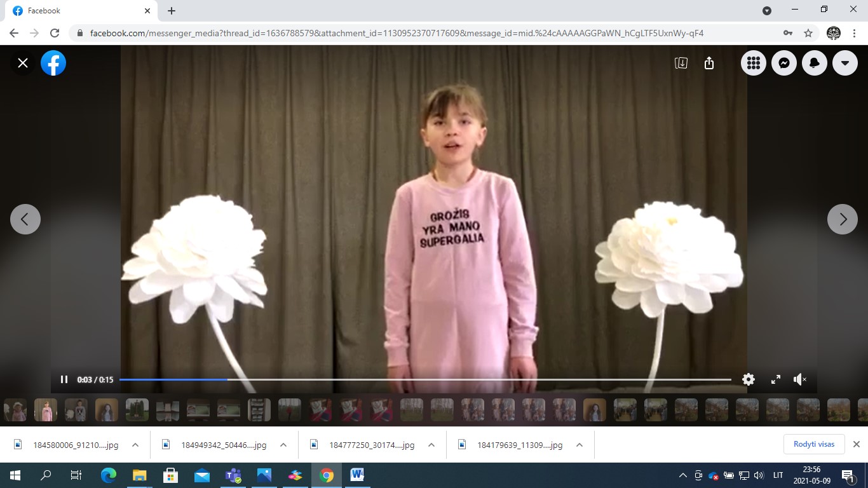The width and height of the screenshot is (868, 488).
Task: Expand options for 184949342_50446....jpg download
Action: (x=283, y=445)
